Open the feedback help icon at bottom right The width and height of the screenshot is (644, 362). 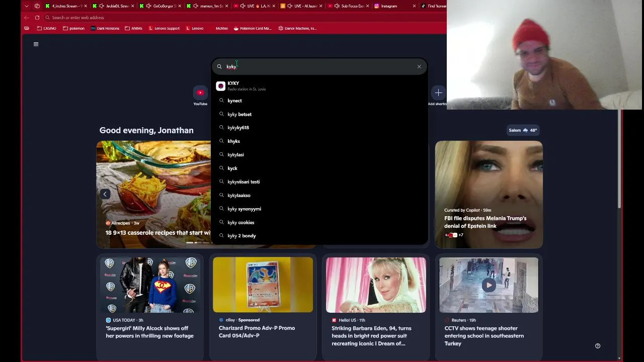click(598, 346)
